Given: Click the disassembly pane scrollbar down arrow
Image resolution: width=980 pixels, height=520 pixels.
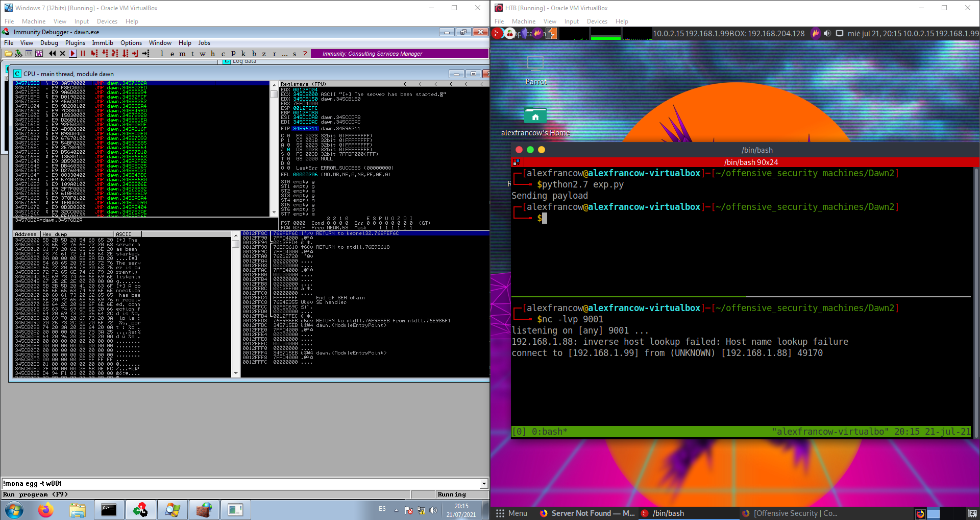Looking at the screenshot, I should [x=274, y=212].
